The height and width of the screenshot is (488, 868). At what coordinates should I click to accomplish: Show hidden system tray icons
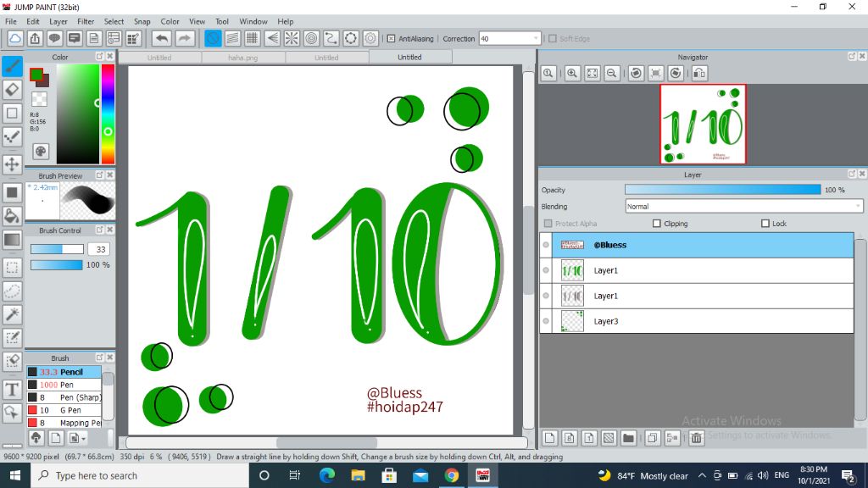[x=702, y=475]
